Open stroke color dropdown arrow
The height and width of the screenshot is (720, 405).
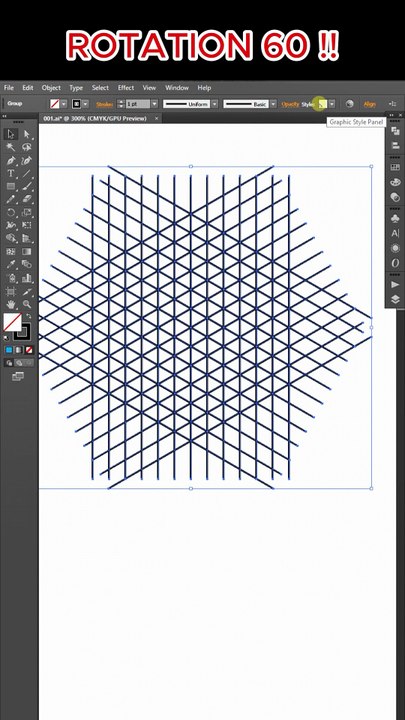[x=85, y=104]
